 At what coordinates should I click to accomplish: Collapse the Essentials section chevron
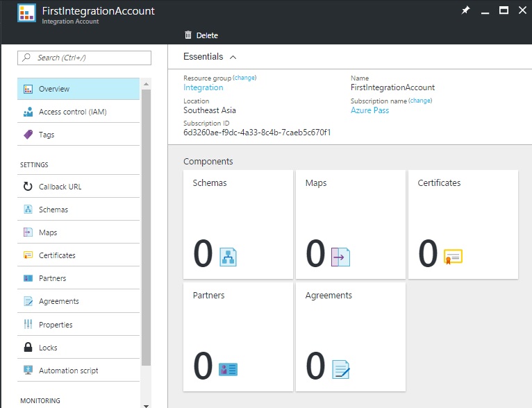tap(233, 57)
